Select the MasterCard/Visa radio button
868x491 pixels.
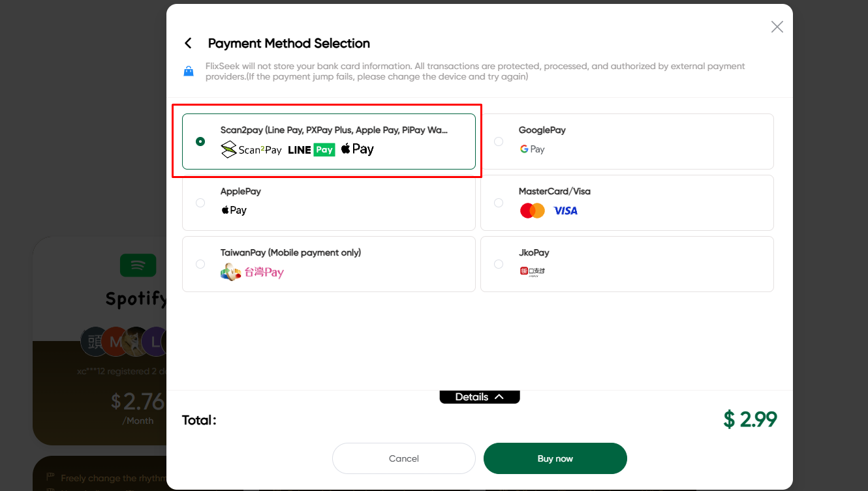pos(499,203)
